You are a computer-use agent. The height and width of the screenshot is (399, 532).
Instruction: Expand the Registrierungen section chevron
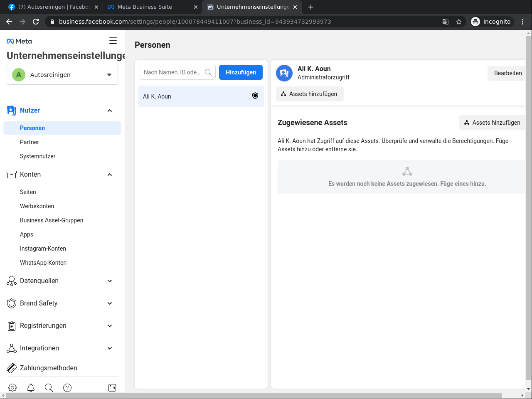[110, 326]
